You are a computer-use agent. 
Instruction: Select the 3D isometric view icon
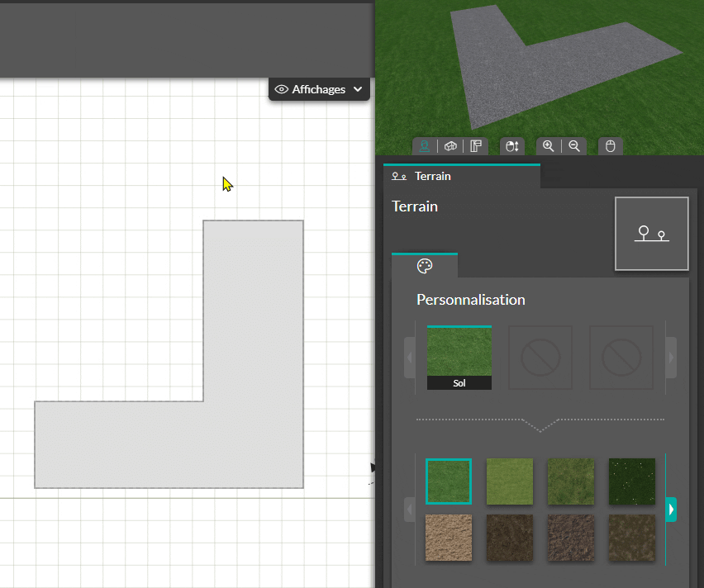click(450, 146)
